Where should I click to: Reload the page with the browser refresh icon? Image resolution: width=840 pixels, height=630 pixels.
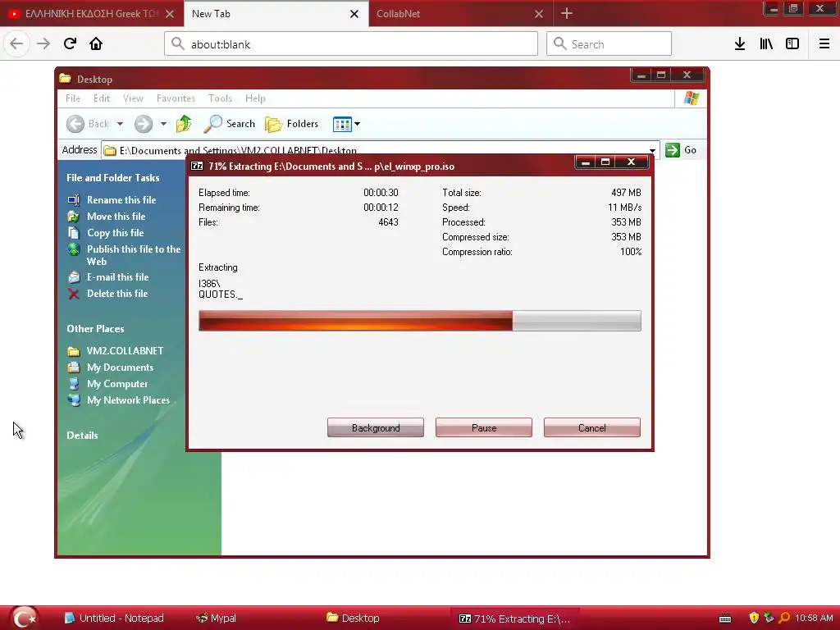click(70, 43)
